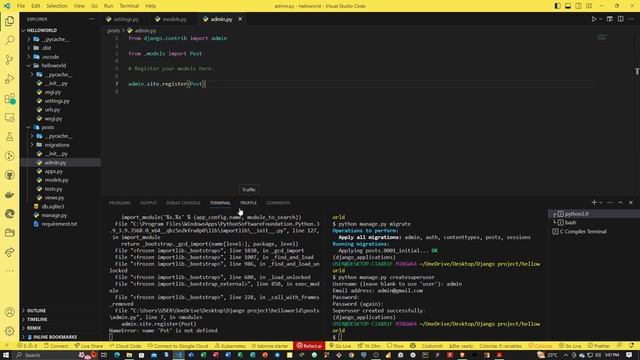Show additional activity bar views ellipsis
This screenshot has height=360, width=640.
(x=9, y=271)
